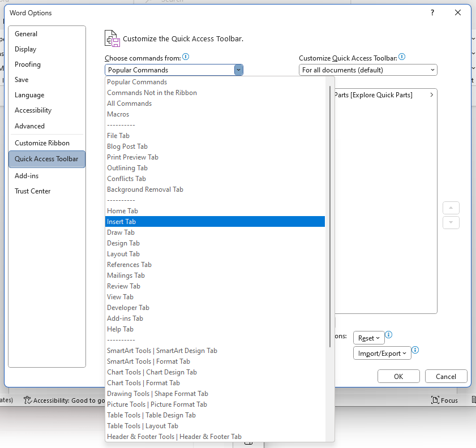Click Move Up arrow button
This screenshot has height=448, width=476.
pos(451,208)
